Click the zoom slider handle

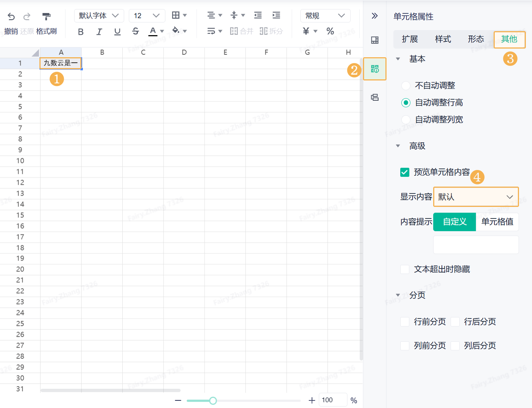[x=213, y=400]
